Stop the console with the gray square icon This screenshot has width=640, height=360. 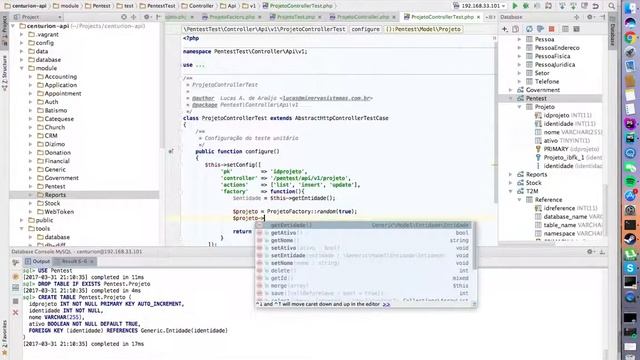click(16, 301)
